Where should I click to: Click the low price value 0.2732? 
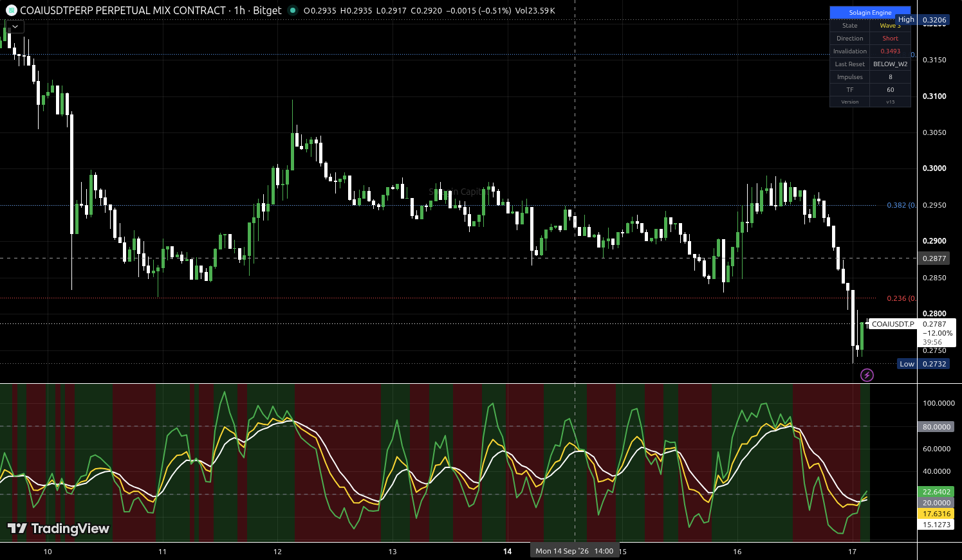click(934, 364)
